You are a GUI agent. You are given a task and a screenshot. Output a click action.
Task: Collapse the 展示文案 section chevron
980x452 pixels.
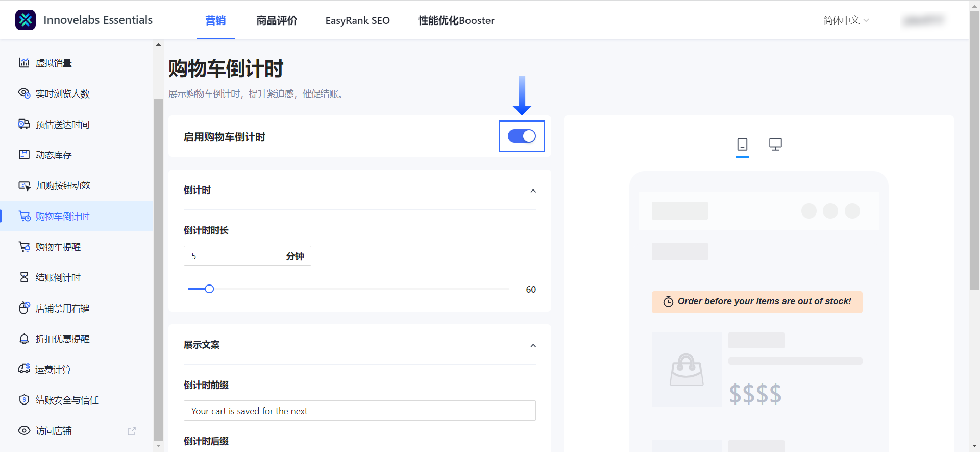click(533, 345)
